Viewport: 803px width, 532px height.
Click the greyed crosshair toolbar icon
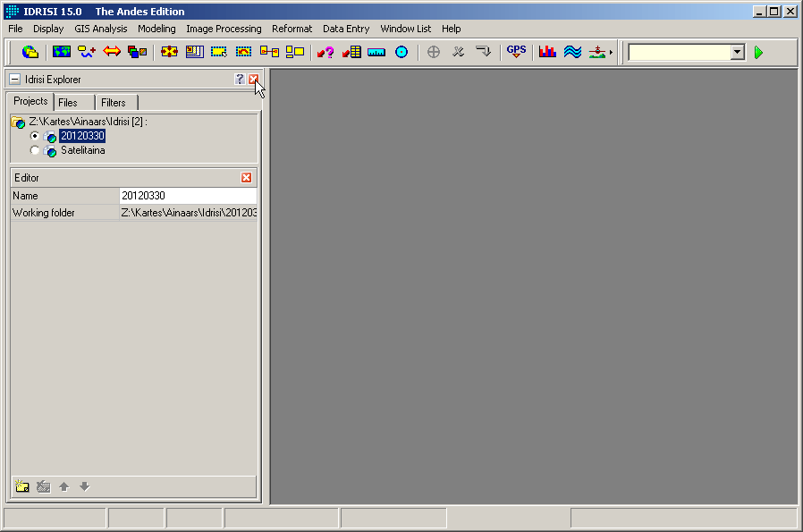point(434,52)
